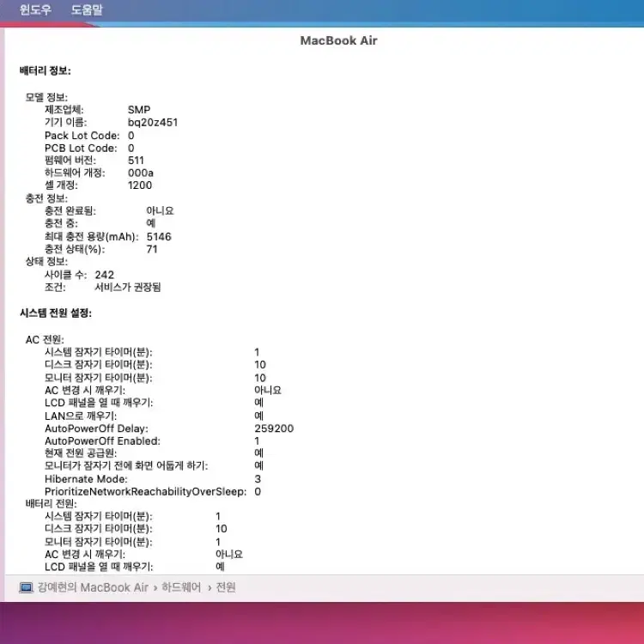Click the PrioritizeNetworkReachabilityOverSleep: label

[x=145, y=492]
